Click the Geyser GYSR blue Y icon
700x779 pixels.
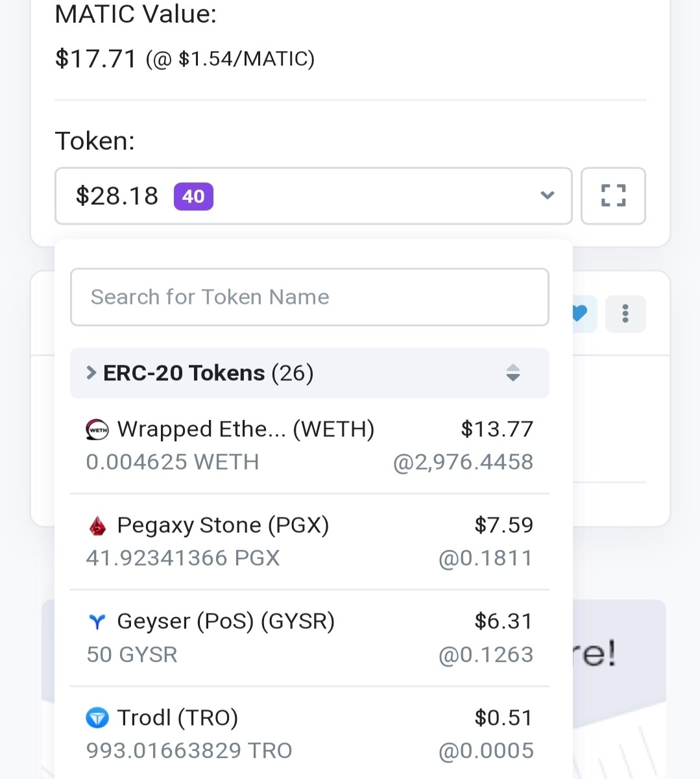(97, 622)
